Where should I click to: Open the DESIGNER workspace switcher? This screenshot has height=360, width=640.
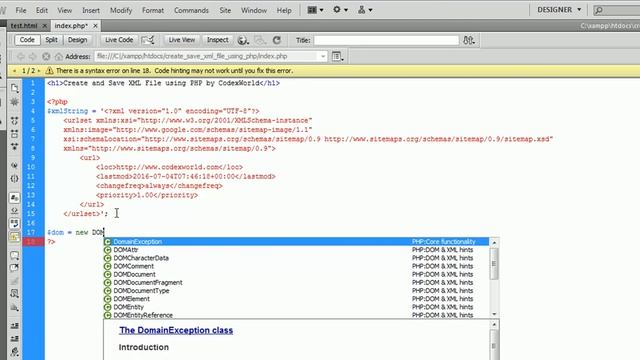click(559, 10)
